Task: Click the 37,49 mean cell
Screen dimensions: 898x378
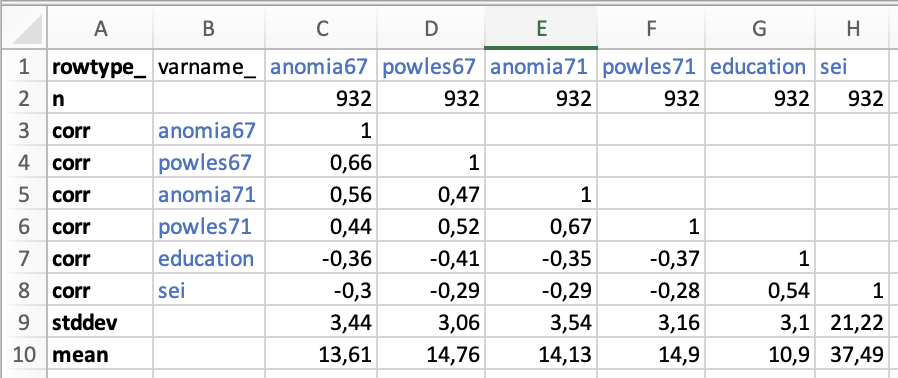Action: pyautogui.click(x=853, y=356)
